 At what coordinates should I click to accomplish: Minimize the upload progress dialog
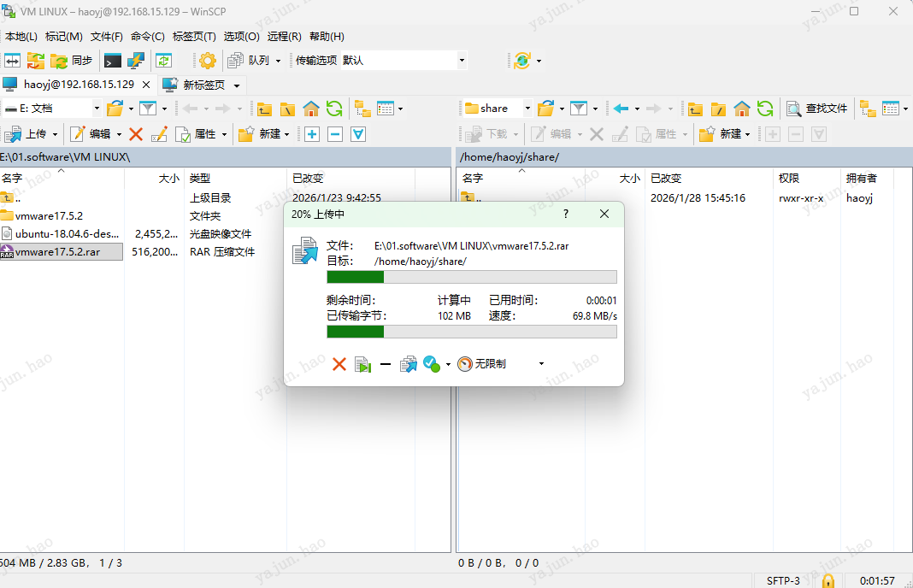[386, 364]
